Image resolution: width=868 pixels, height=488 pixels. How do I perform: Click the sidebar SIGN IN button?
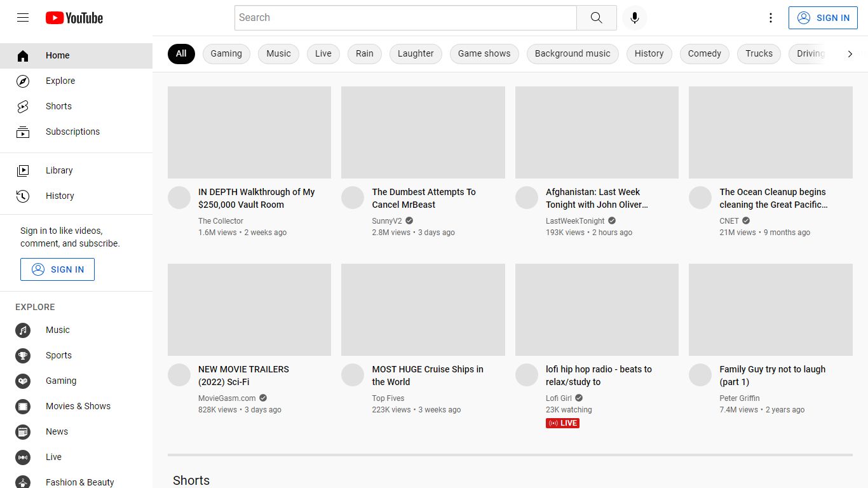click(57, 269)
